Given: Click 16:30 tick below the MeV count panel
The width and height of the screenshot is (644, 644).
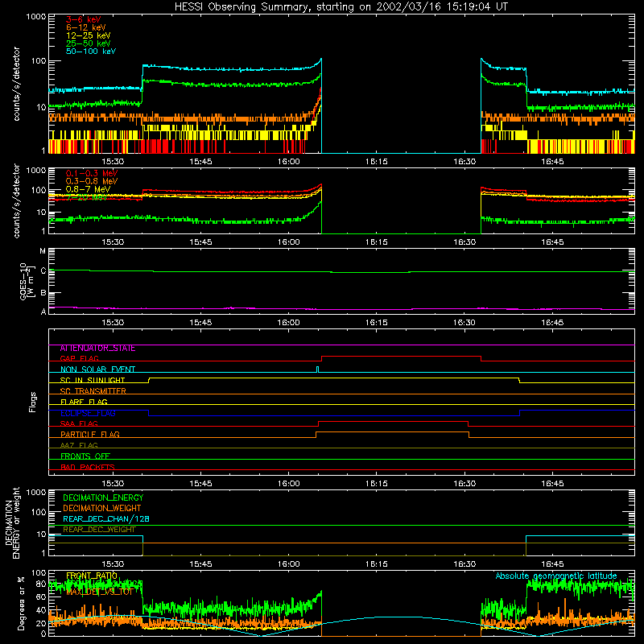Looking at the screenshot, I should coord(464,242).
